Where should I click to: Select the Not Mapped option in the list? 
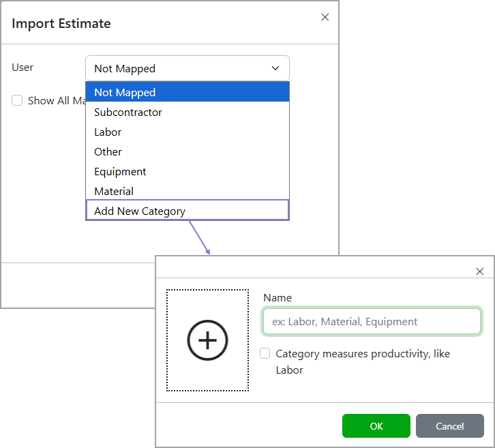coord(187,92)
